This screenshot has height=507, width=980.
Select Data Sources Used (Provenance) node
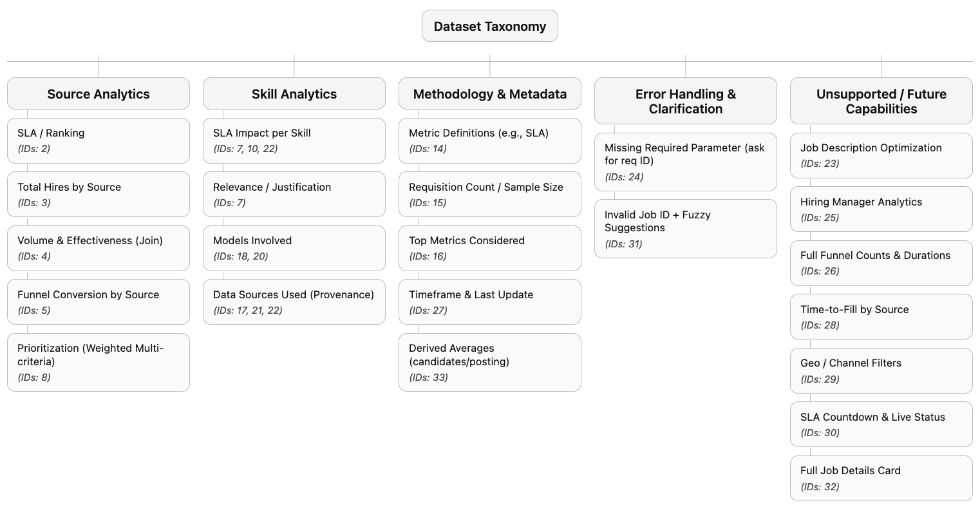pyautogui.click(x=294, y=301)
